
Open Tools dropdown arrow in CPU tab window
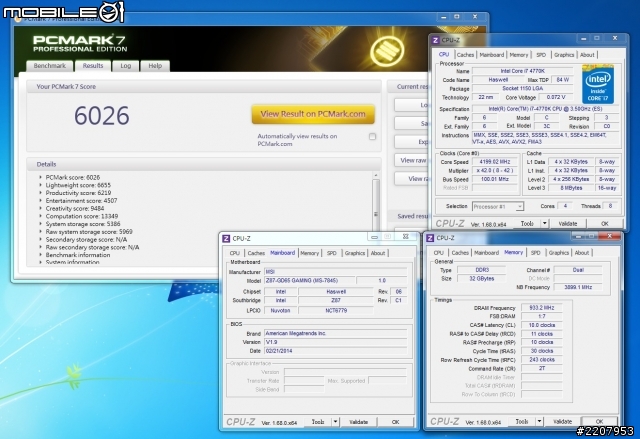coord(544,224)
